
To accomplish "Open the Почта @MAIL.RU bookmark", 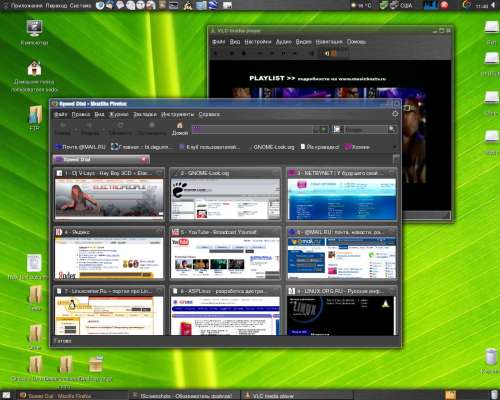I will 80,147.
